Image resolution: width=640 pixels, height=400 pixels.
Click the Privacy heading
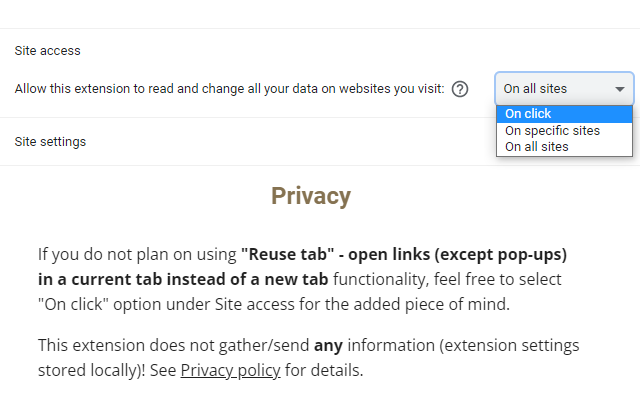coord(310,196)
